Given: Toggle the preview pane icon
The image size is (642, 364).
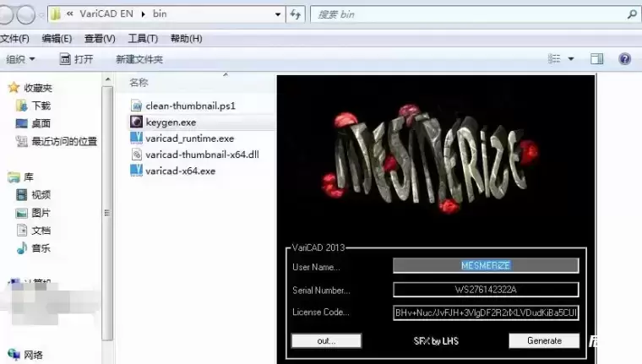Looking at the screenshot, I should click(596, 59).
